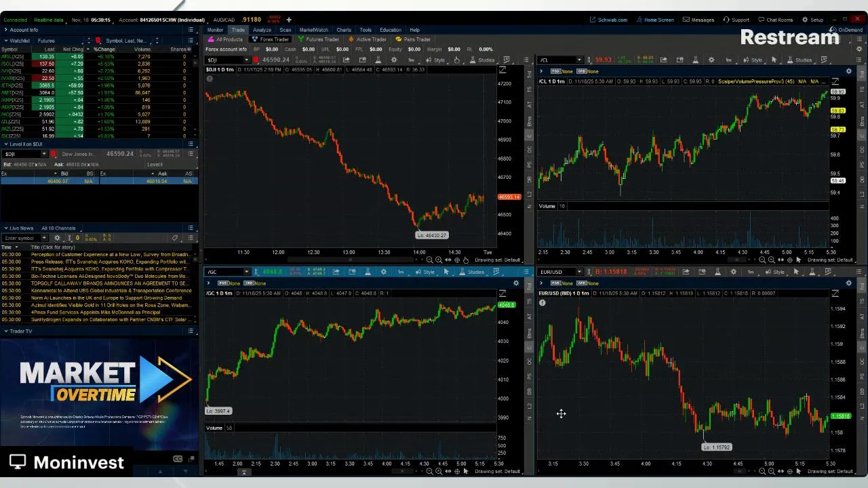The image size is (868, 488).
Task: Open the gear settings icon on $DJI chart
Action: click(x=394, y=60)
